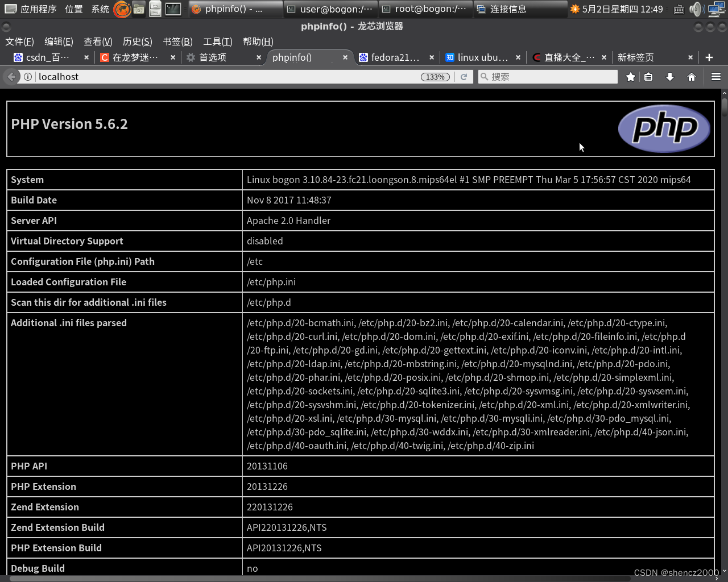
Task: Switch to the fedora21 tab
Action: tap(394, 57)
